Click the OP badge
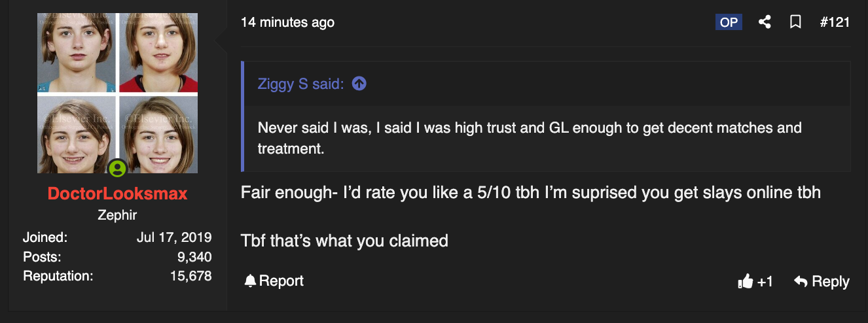The image size is (868, 323). tap(729, 22)
